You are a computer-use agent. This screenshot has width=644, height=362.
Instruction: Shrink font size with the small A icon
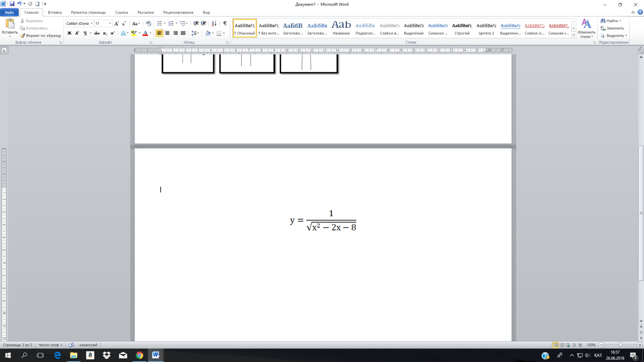pos(124,24)
